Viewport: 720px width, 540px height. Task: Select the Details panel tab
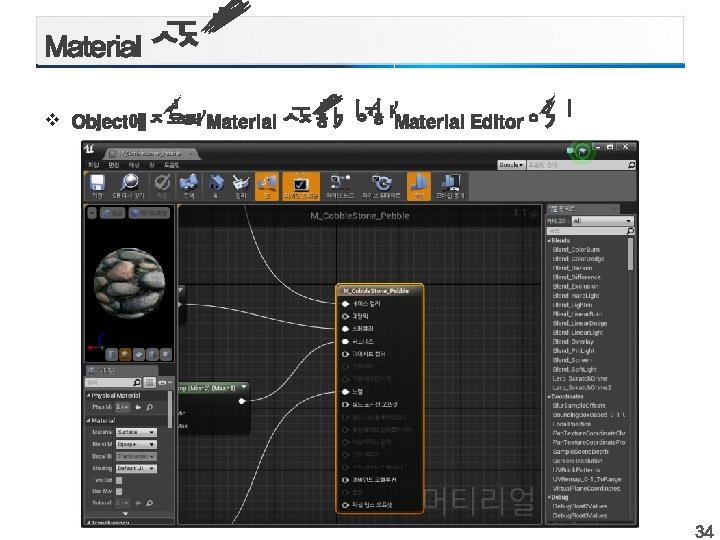click(121, 371)
